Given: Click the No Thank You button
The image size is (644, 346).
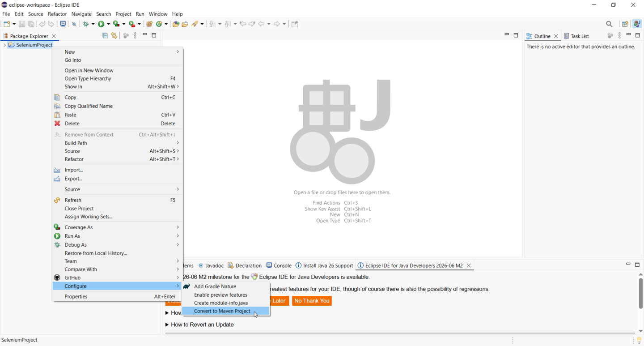Looking at the screenshot, I should click(312, 301).
